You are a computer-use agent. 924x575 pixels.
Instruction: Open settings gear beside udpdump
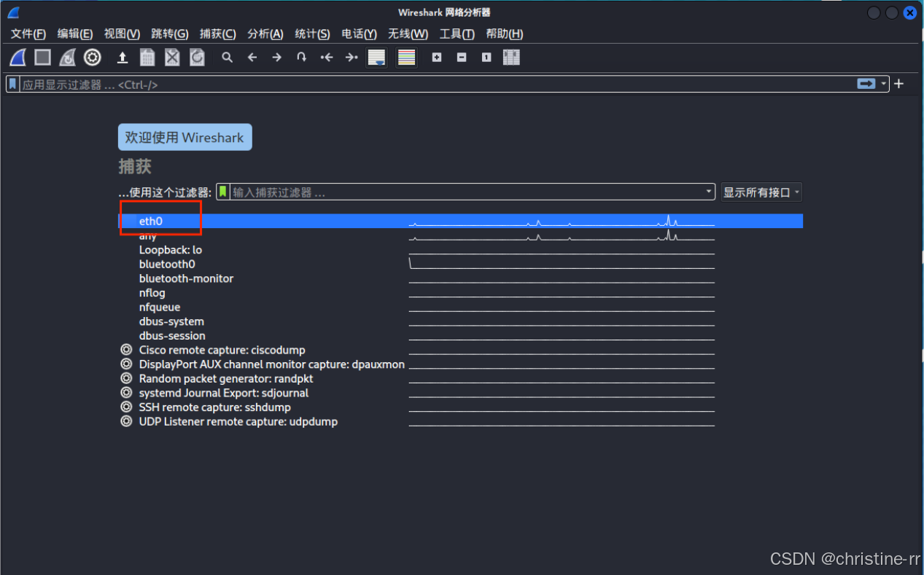(x=126, y=421)
